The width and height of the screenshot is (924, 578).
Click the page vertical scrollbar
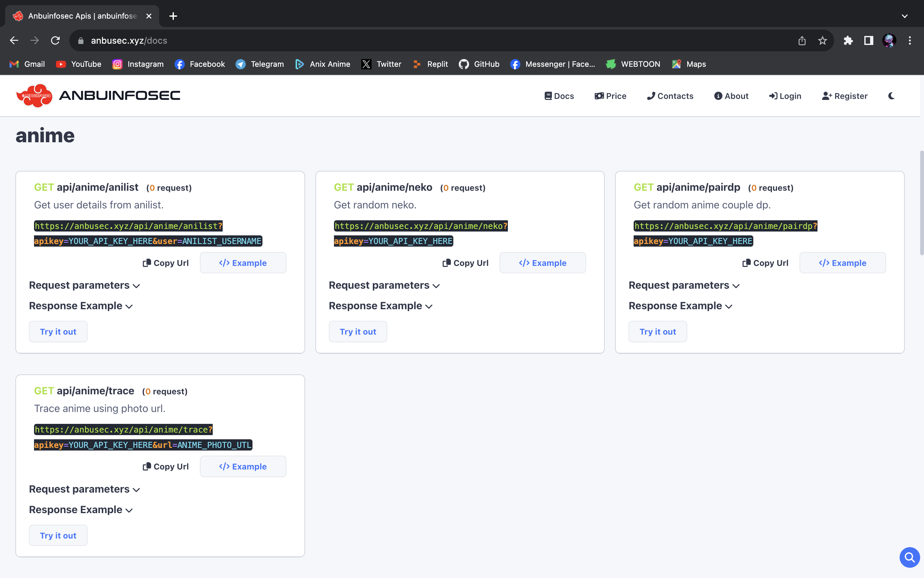pyautogui.click(x=921, y=203)
